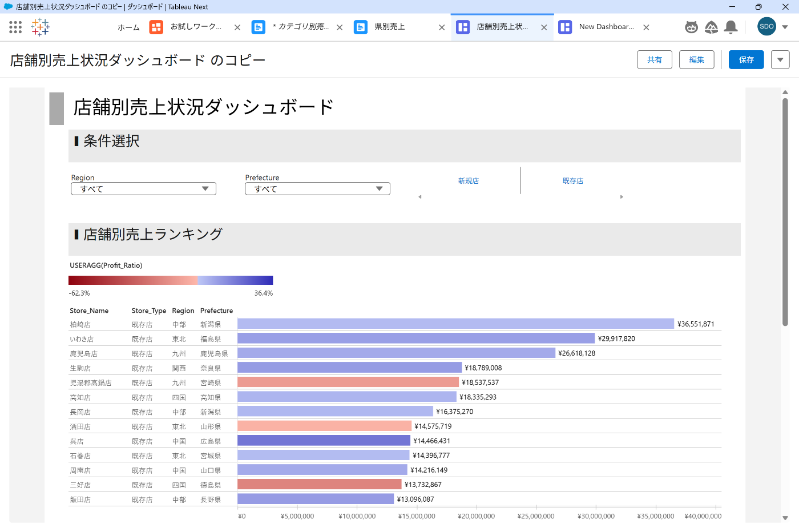Switch to the お試しワーク tab
The image size is (799, 532).
pyautogui.click(x=196, y=27)
